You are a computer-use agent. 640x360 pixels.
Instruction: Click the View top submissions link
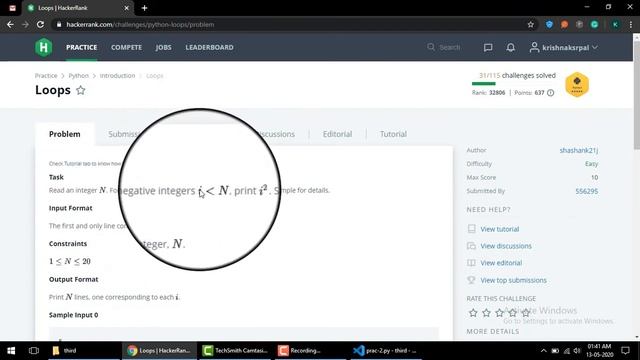coord(513,280)
